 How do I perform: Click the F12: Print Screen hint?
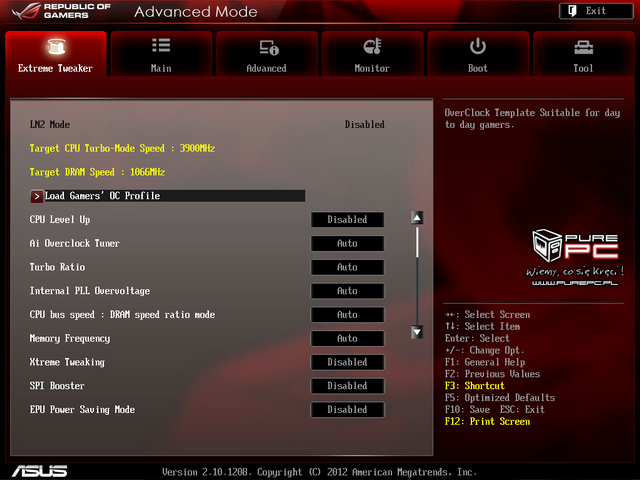(487, 422)
